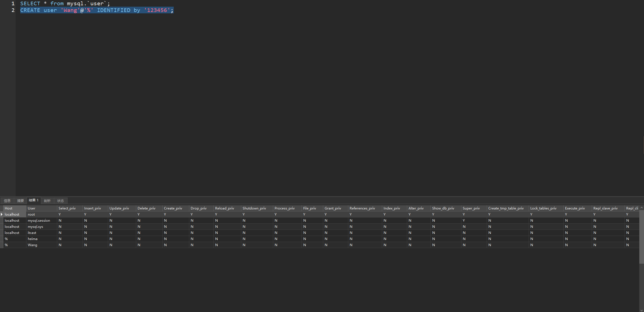Click the root row's Grant_priv cell
The width and height of the screenshot is (644, 312).
coord(335,214)
